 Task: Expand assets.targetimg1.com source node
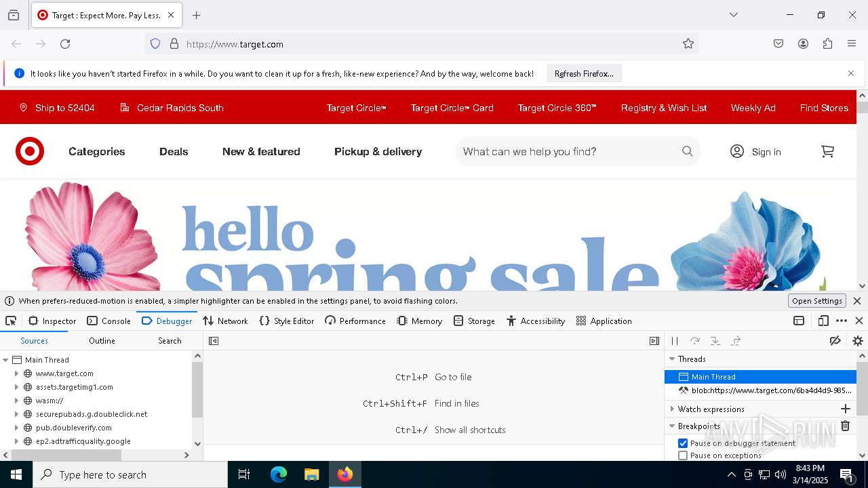pyautogui.click(x=16, y=387)
